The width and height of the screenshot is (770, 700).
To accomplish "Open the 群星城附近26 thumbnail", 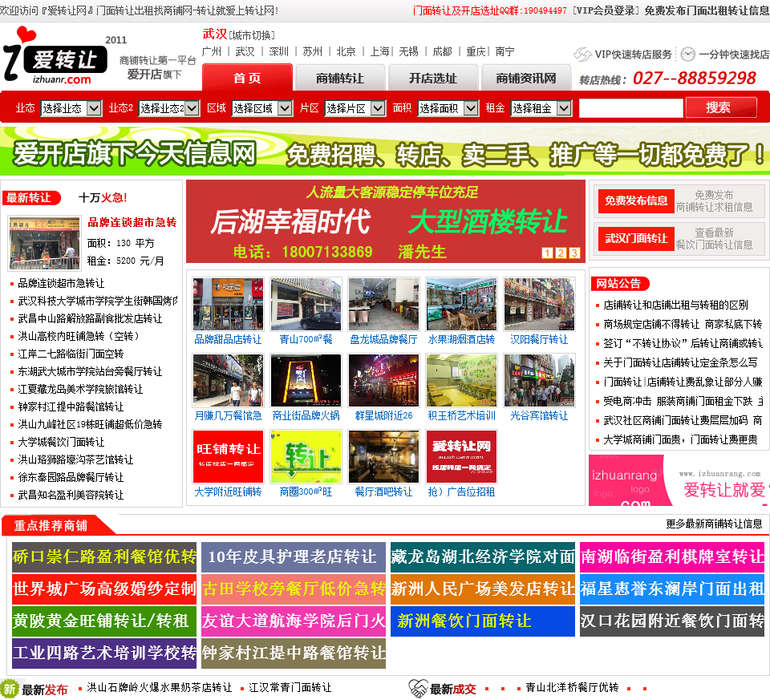I will point(383,380).
